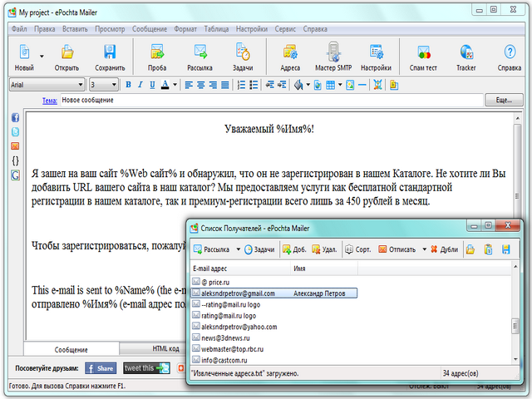Click Задачи button in recipients window
Screen dimensions: 532x399
click(x=259, y=249)
